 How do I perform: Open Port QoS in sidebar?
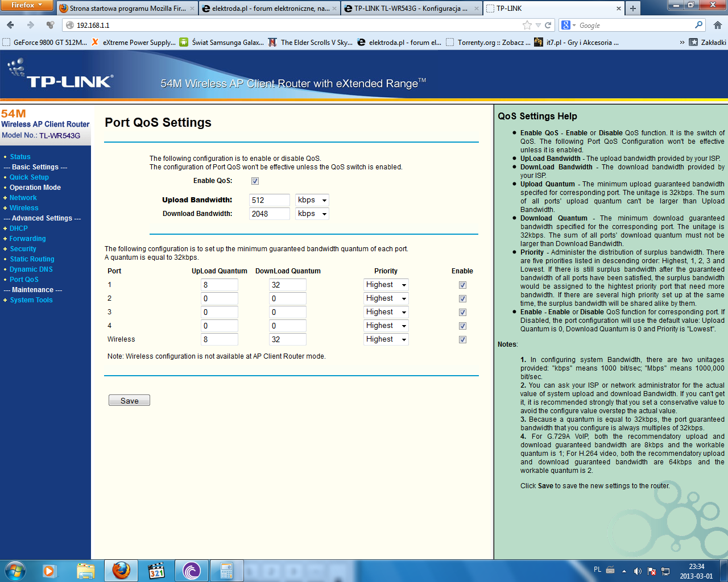24,280
